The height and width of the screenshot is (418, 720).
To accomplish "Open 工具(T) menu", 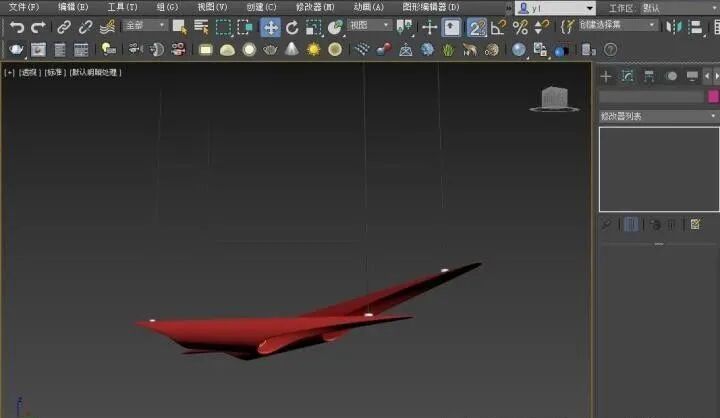I will pyautogui.click(x=123, y=7).
